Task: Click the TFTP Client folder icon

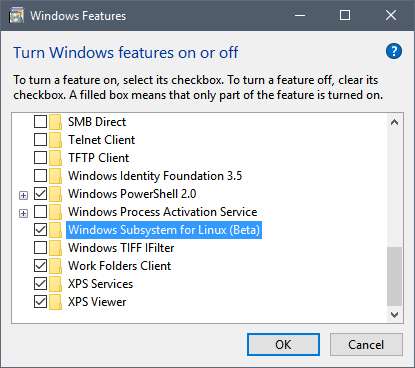Action: tap(55, 158)
